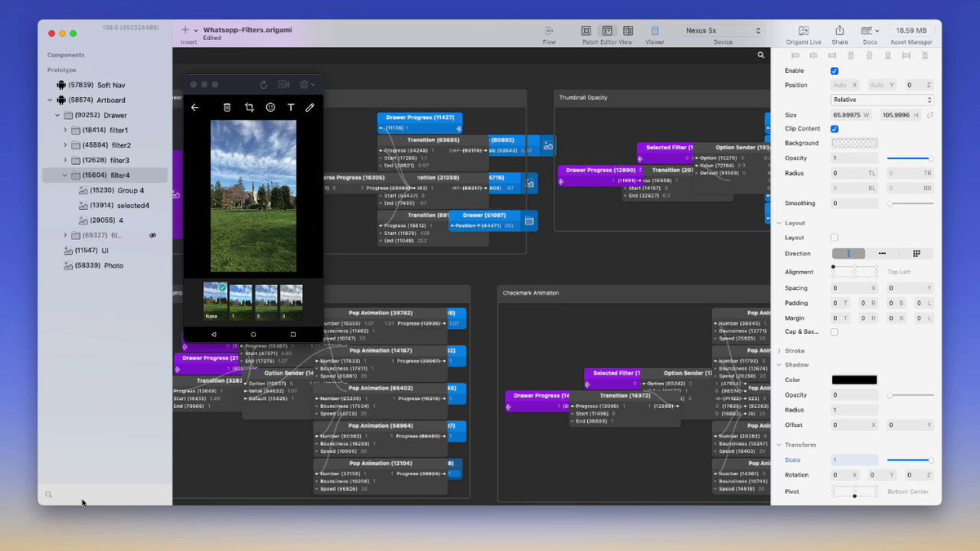
Task: Uncheck the Clip Content checkbox
Action: point(834,129)
